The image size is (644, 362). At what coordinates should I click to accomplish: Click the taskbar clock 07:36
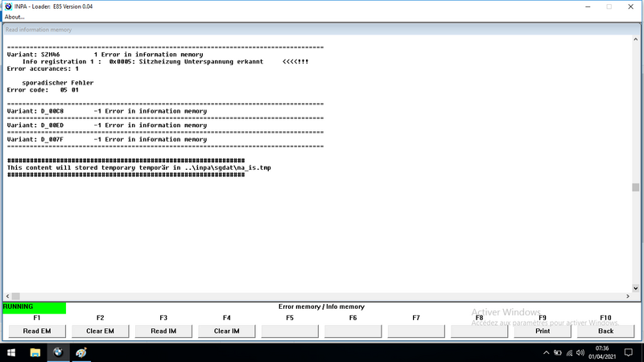(x=602, y=348)
